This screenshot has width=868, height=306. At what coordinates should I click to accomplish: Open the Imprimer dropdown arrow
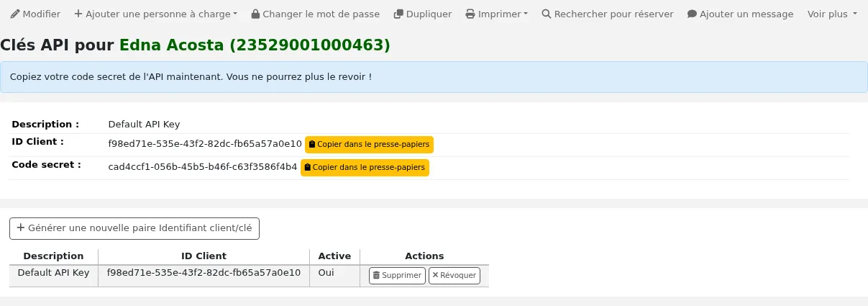click(526, 14)
